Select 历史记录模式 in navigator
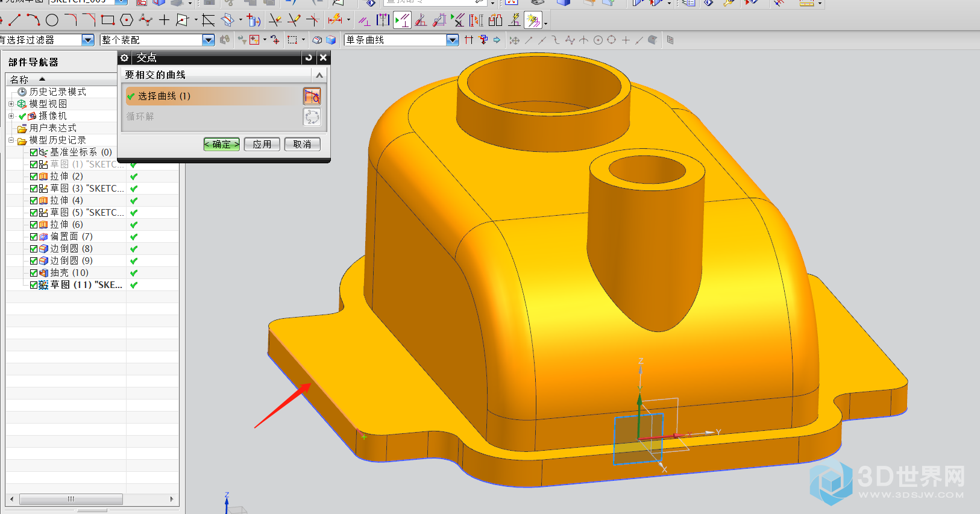Image resolution: width=980 pixels, height=514 pixels. coord(57,92)
